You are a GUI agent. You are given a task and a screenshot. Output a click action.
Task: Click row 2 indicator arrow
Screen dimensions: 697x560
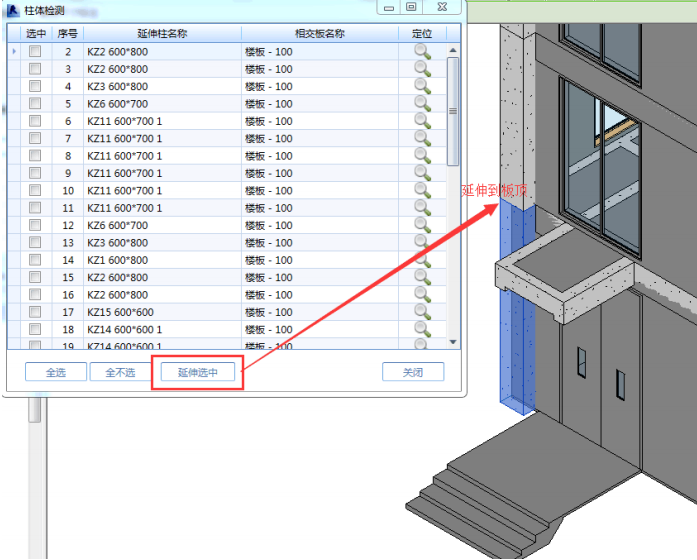click(x=14, y=52)
